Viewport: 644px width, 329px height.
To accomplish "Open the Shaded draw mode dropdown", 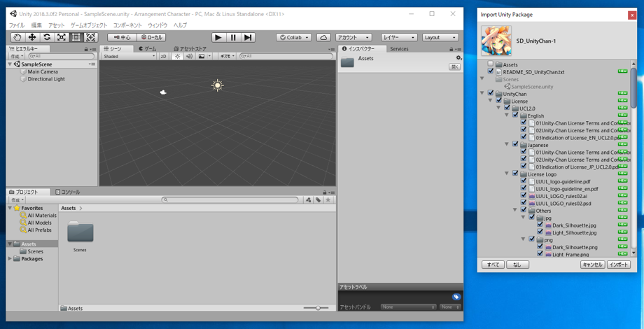I will click(x=129, y=56).
